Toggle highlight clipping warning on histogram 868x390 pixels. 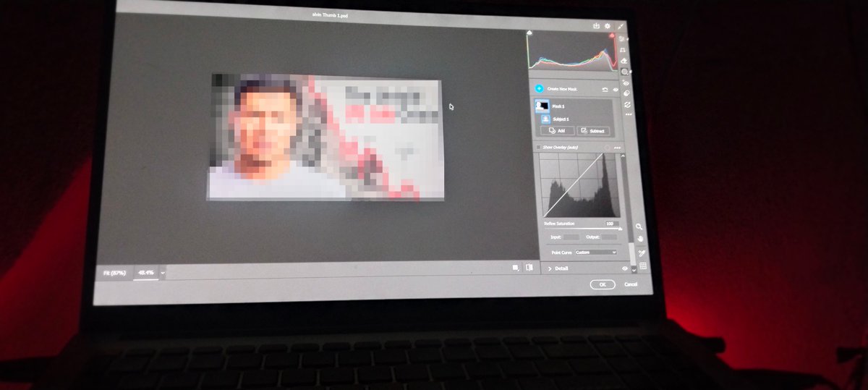[612, 35]
